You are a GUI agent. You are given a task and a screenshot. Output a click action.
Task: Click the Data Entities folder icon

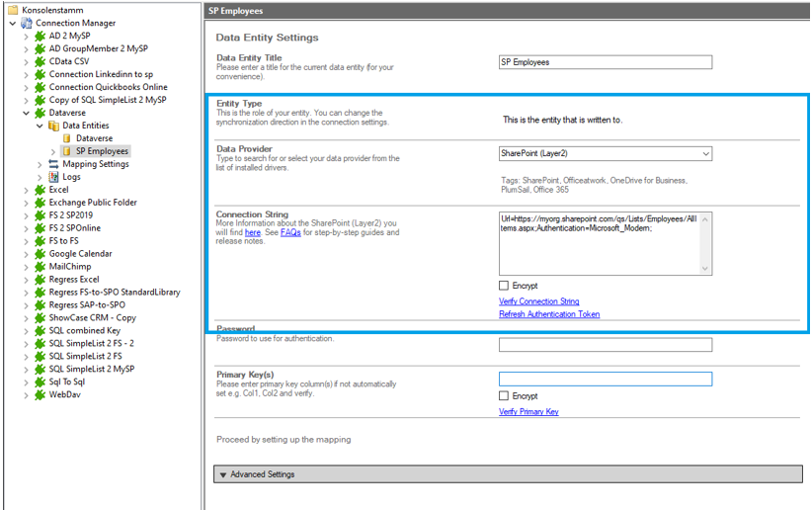click(x=53, y=126)
